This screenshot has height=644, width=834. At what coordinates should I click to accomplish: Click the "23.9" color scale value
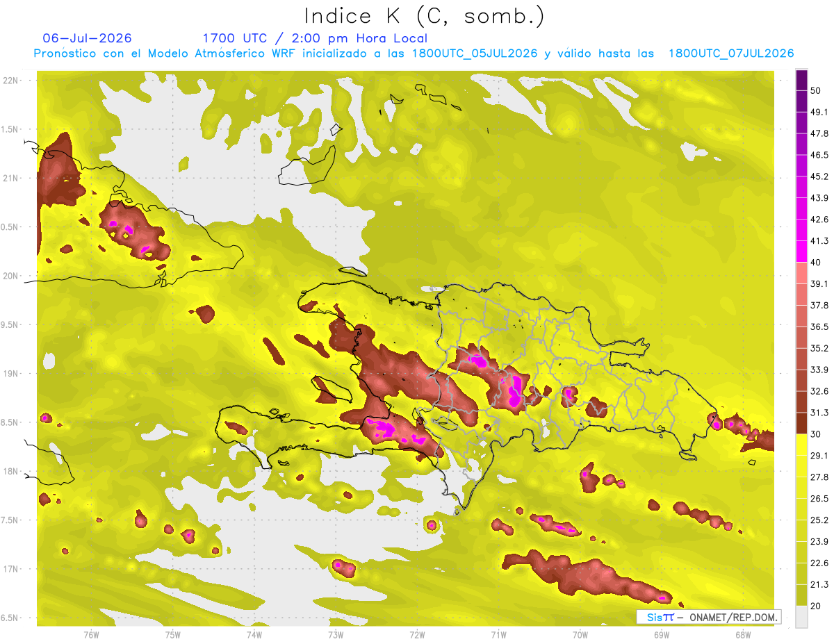click(819, 541)
